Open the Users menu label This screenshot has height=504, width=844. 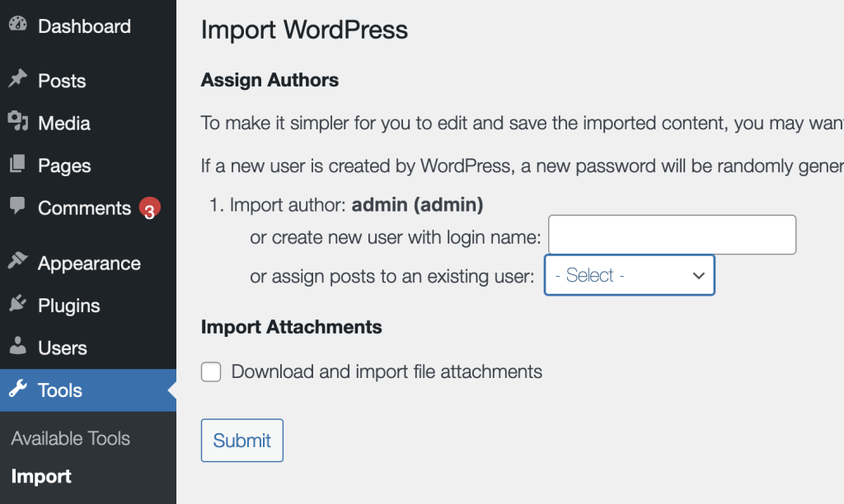[63, 348]
